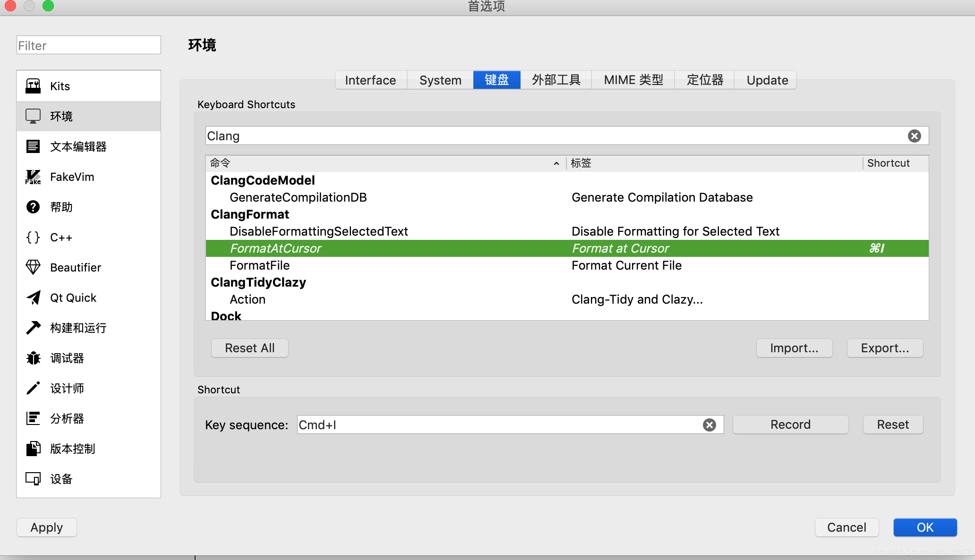Viewport: 975px width, 560px height.
Task: Click the Export button
Action: pos(885,348)
